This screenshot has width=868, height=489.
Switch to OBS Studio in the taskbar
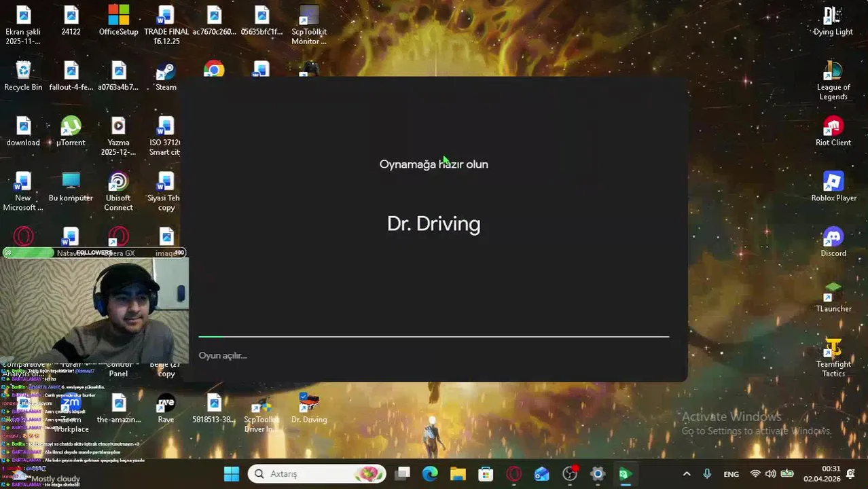point(570,474)
